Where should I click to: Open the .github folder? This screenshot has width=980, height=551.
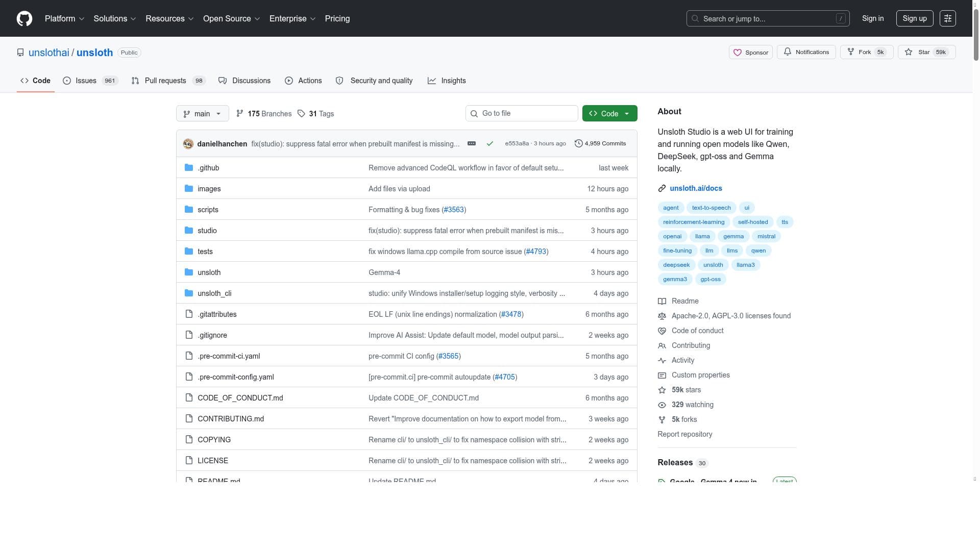click(x=208, y=168)
